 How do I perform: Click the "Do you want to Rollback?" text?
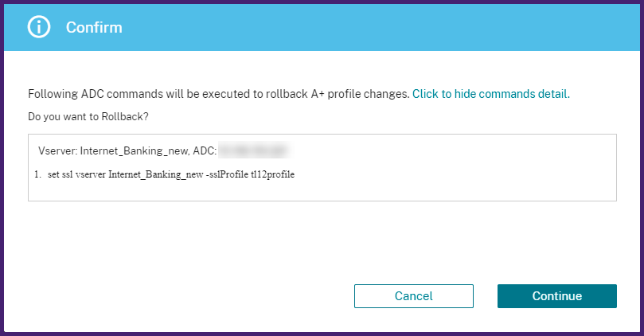88,116
